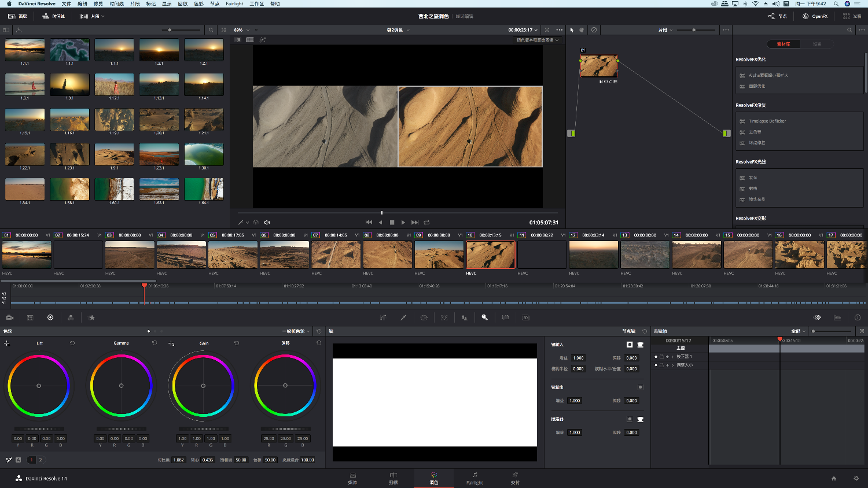Pick Gain white point crosshair
Image resolution: width=868 pixels, height=488 pixels.
tap(171, 343)
